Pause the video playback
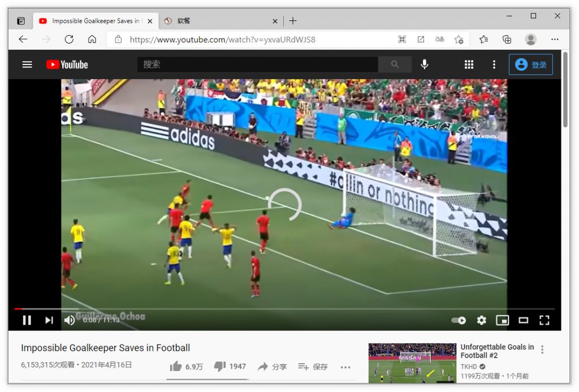This screenshot has height=392, width=579. (27, 320)
